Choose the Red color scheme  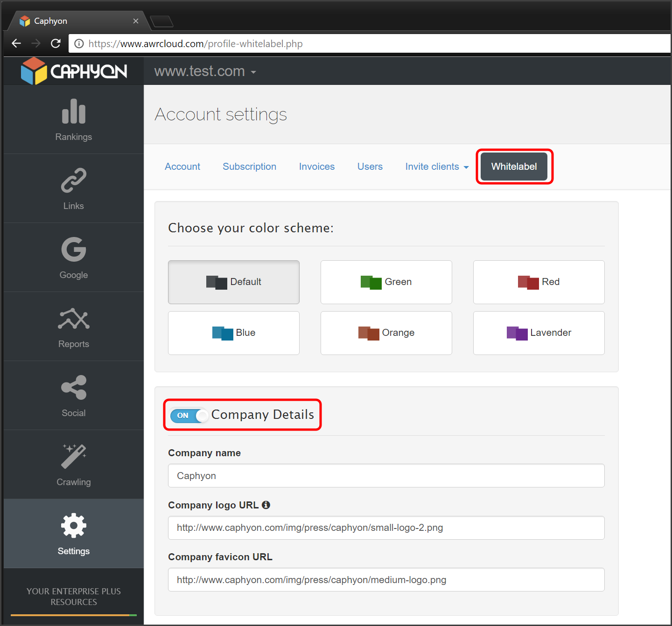(539, 282)
